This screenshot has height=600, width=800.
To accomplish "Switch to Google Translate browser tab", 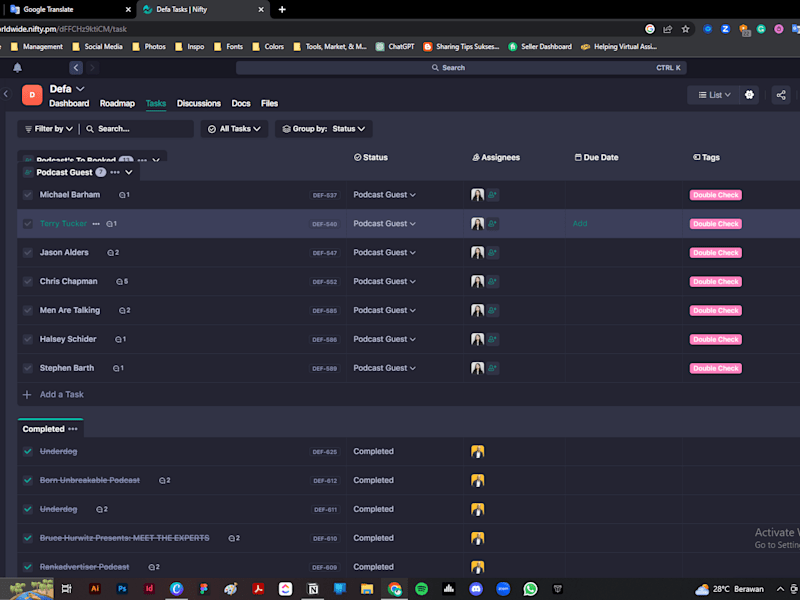I will pos(69,9).
